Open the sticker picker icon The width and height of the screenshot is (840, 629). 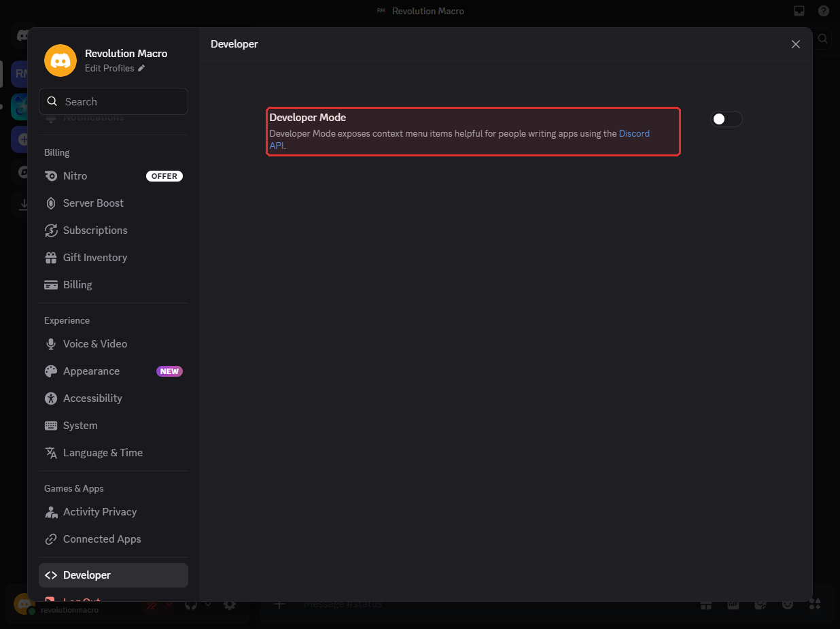click(x=760, y=604)
